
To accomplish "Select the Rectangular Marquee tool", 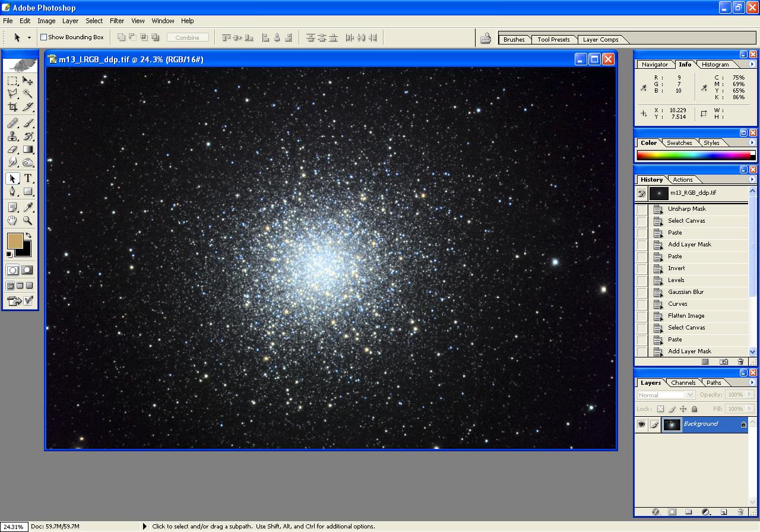I will click(x=12, y=81).
